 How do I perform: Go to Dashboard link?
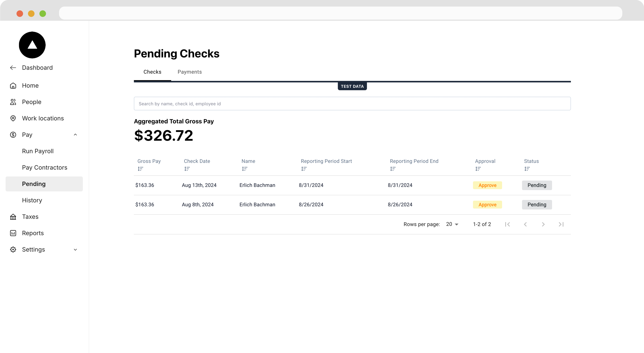(37, 68)
